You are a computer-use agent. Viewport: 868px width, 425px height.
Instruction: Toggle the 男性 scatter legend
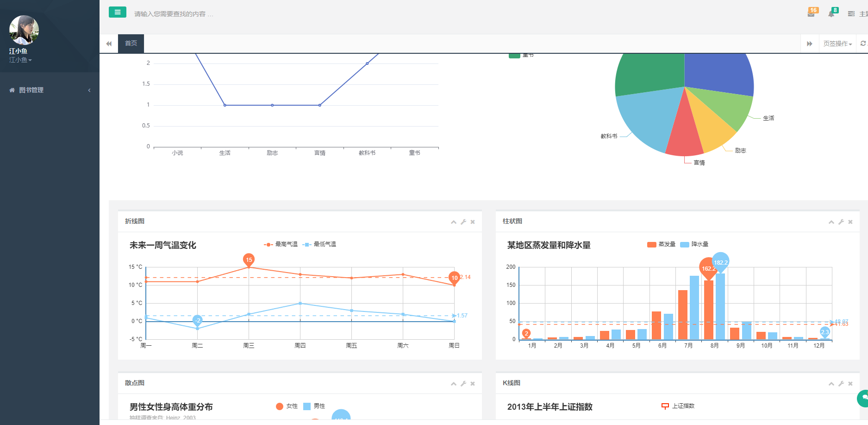click(x=314, y=406)
